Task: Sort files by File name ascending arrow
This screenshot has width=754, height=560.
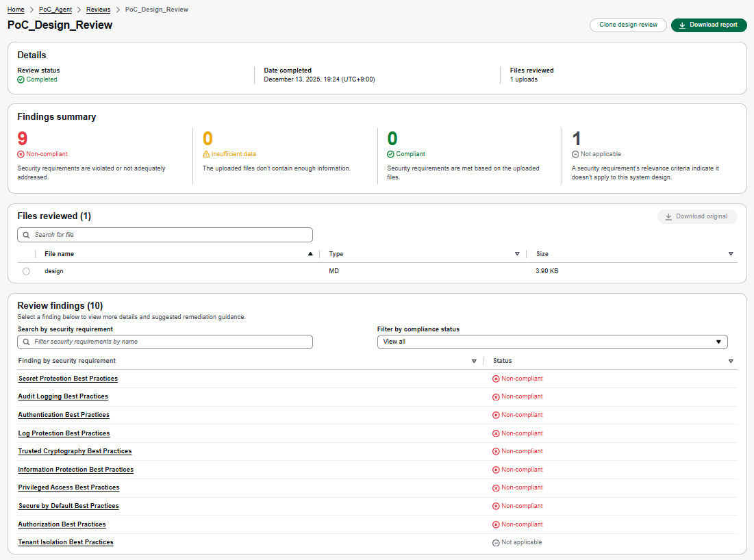Action: pos(310,254)
